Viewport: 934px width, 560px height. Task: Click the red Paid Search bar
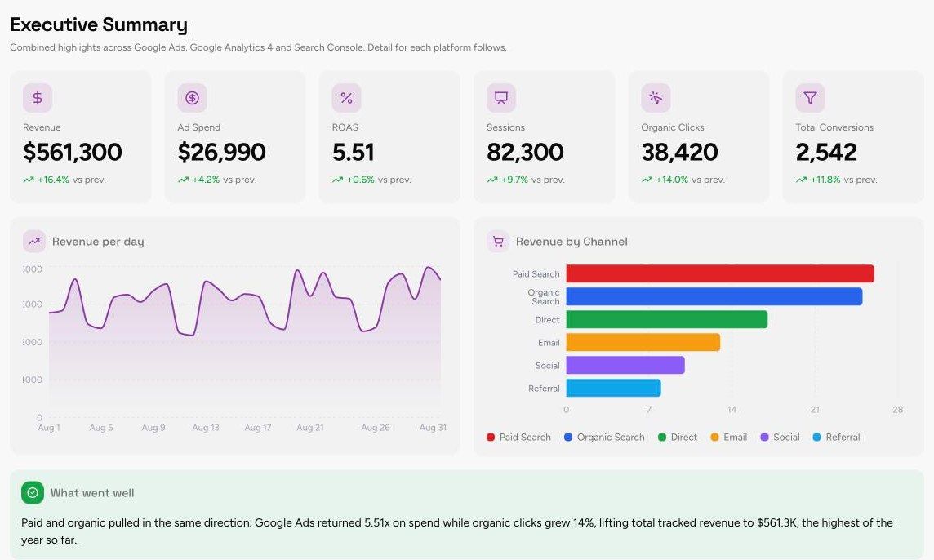point(719,273)
